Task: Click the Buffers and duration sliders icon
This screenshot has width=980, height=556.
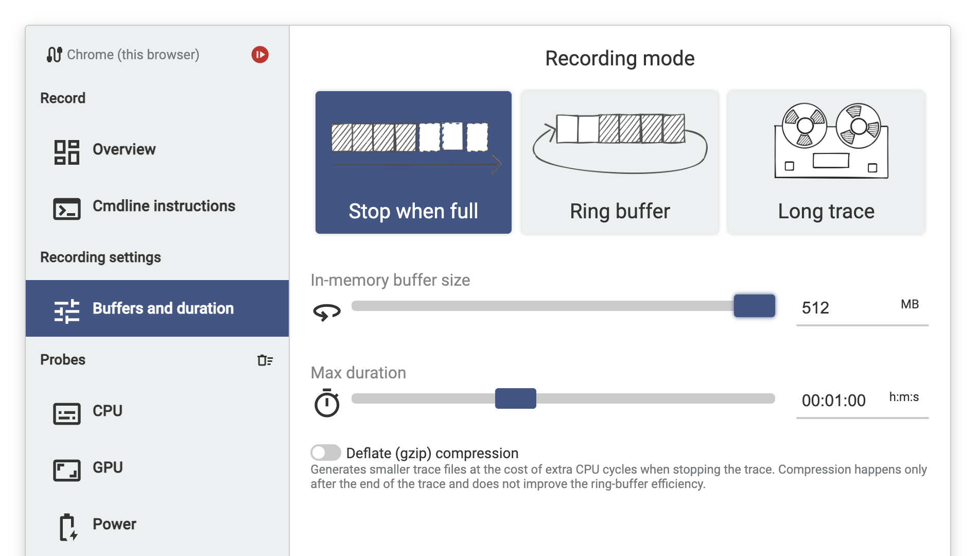Action: (67, 311)
